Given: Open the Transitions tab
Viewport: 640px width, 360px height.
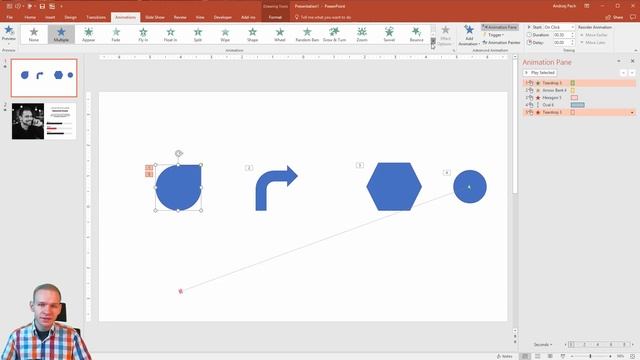Looking at the screenshot, I should [x=96, y=17].
